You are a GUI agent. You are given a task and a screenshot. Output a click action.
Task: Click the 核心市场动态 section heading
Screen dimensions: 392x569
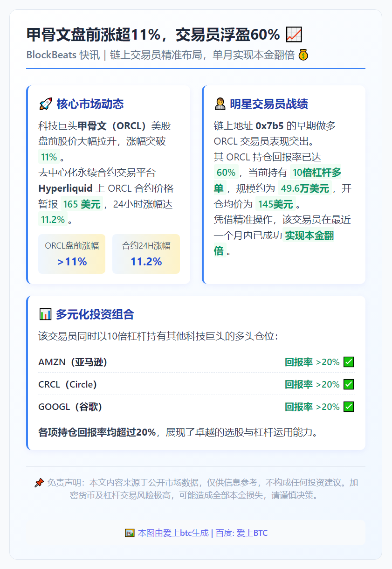click(90, 104)
